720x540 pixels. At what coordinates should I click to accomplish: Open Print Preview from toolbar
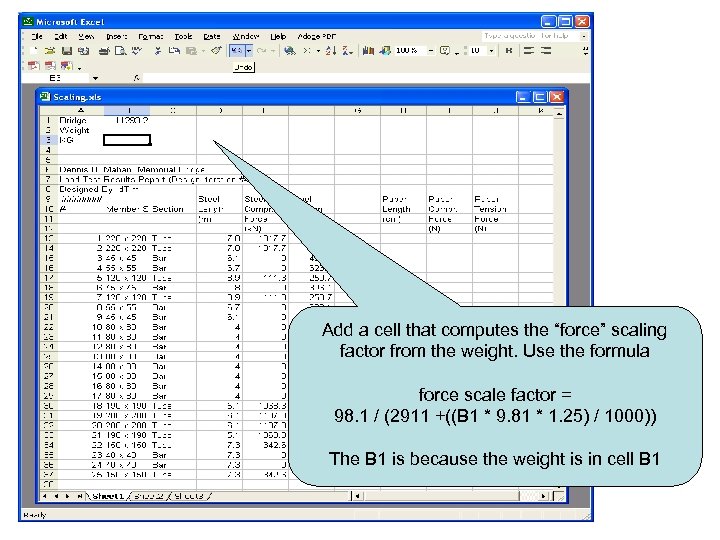click(x=120, y=51)
